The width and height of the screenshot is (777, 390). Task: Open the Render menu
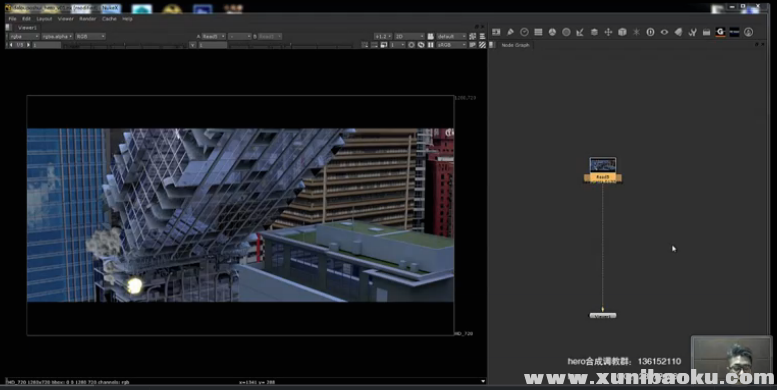[x=87, y=19]
